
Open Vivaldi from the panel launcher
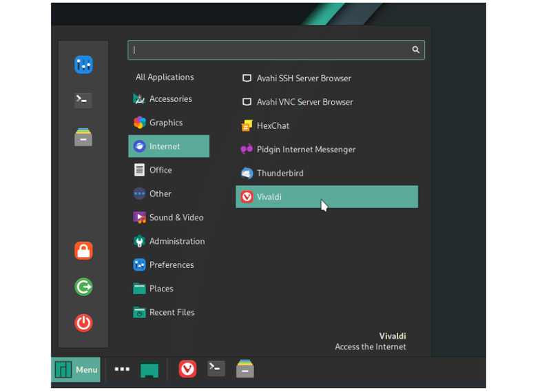[187, 369]
